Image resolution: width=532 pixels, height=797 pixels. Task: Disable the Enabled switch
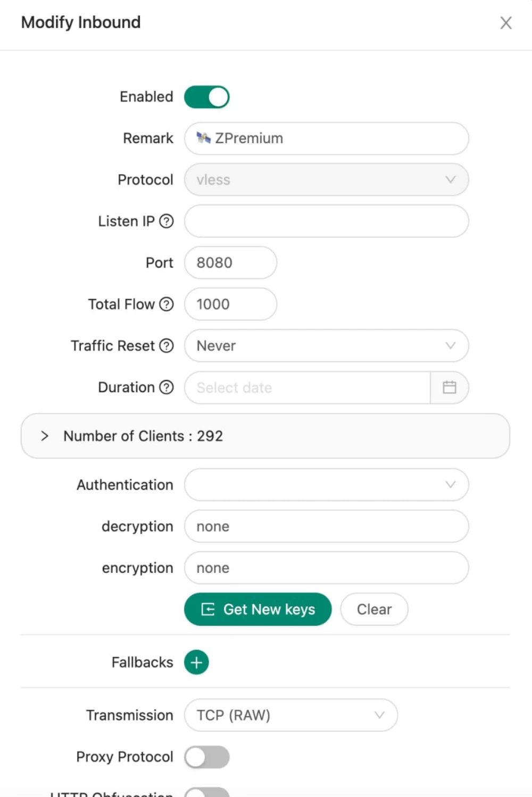(207, 97)
